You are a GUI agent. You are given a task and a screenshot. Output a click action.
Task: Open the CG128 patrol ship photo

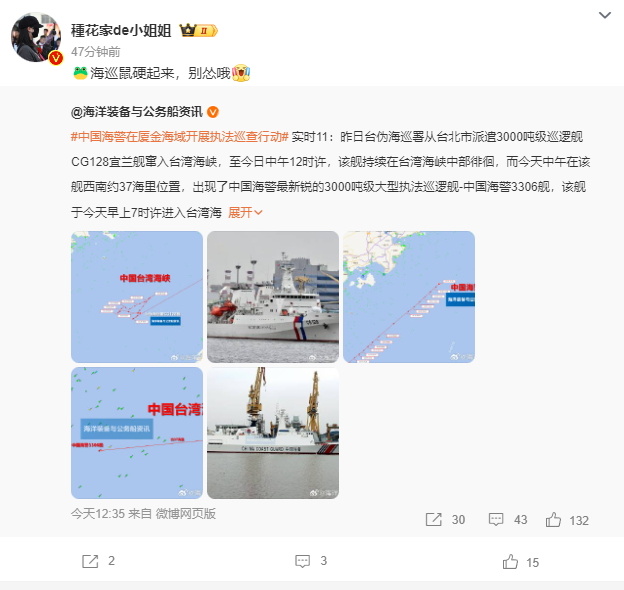(x=273, y=297)
